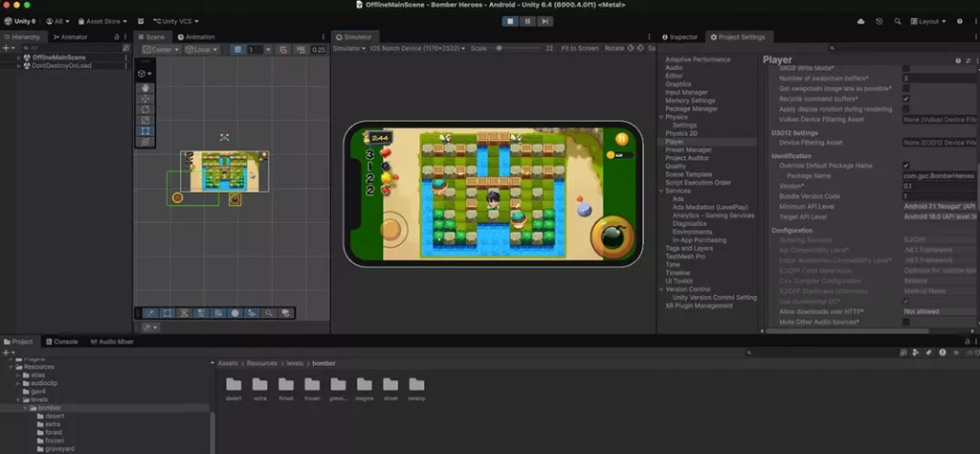
Task: Click the Hierarchy search-by-type icon
Action: tap(125, 48)
